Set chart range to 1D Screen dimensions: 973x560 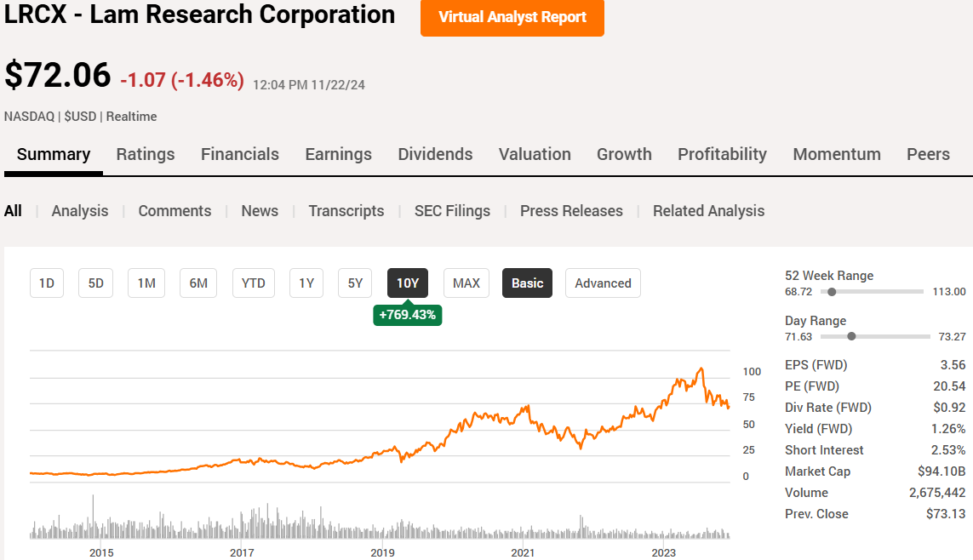(47, 283)
